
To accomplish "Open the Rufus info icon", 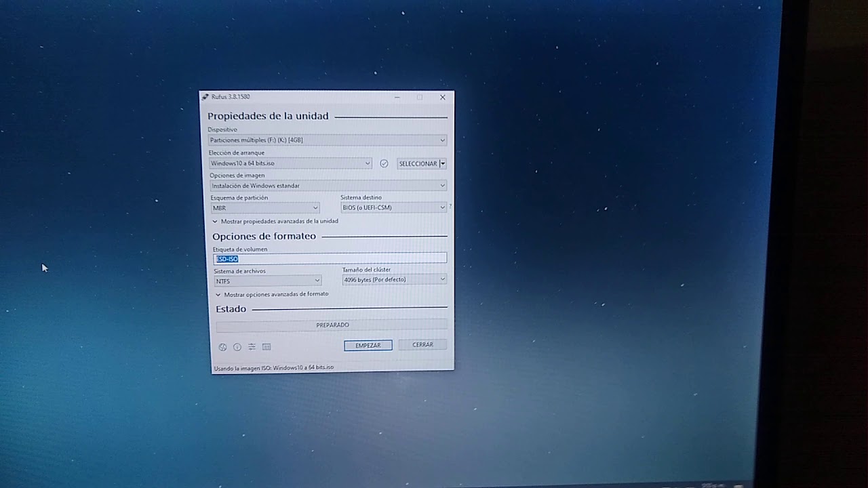I will (237, 347).
